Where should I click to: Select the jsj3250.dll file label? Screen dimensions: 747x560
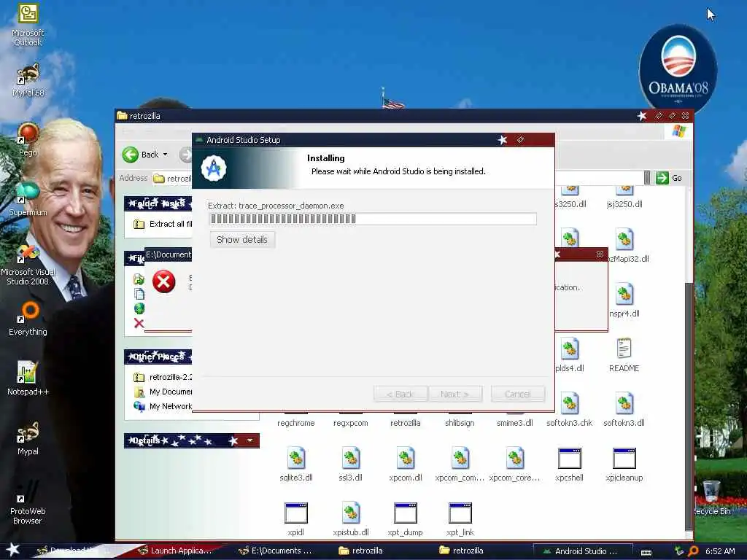pyautogui.click(x=624, y=204)
